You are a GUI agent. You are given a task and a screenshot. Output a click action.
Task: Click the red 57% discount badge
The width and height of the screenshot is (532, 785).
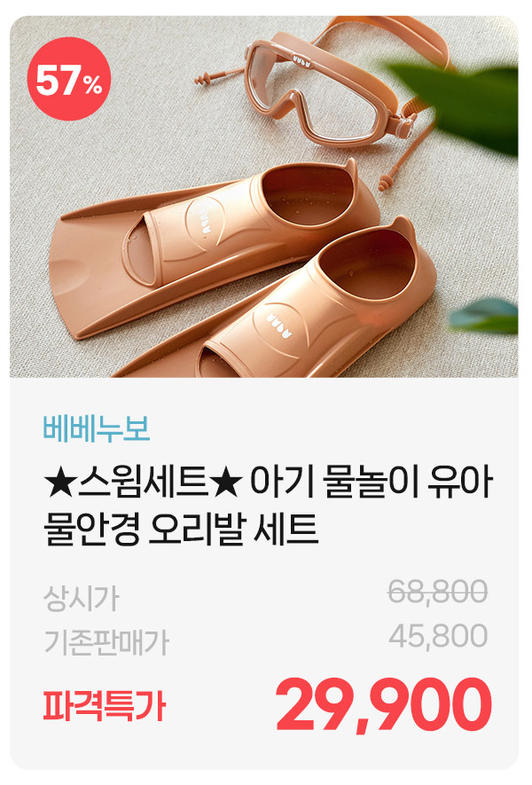click(x=68, y=79)
